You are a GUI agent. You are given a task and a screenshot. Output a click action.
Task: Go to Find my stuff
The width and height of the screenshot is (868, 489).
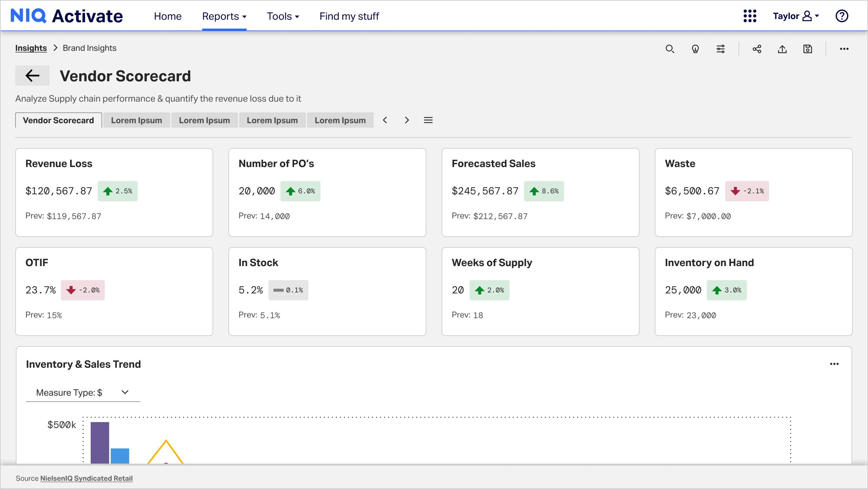pyautogui.click(x=349, y=16)
